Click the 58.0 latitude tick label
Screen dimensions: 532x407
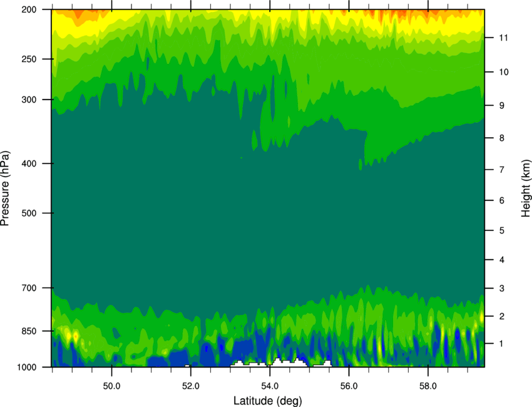[x=428, y=386]
